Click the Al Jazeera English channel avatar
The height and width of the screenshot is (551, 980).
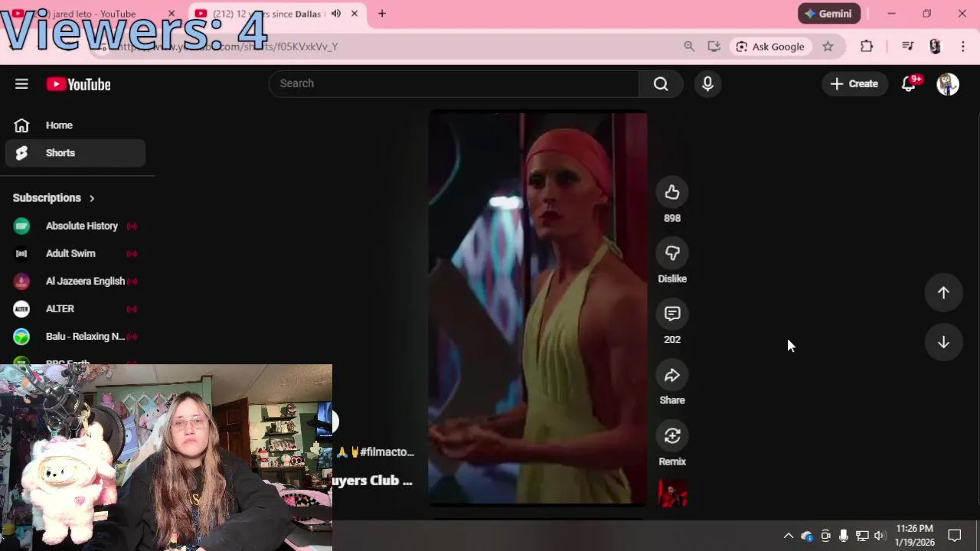[21, 281]
